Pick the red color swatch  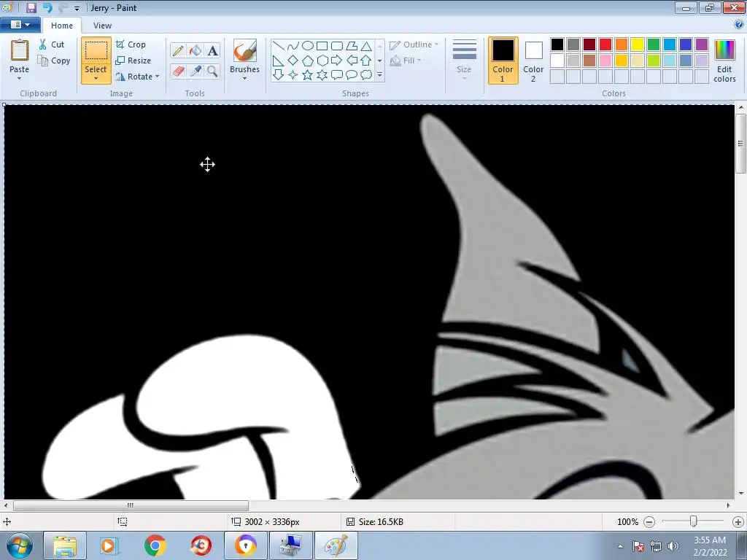[605, 44]
